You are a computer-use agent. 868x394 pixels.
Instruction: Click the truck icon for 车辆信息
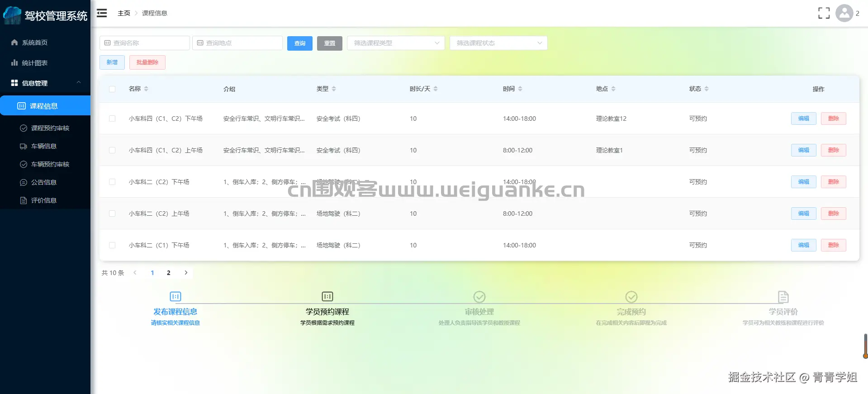coord(24,146)
